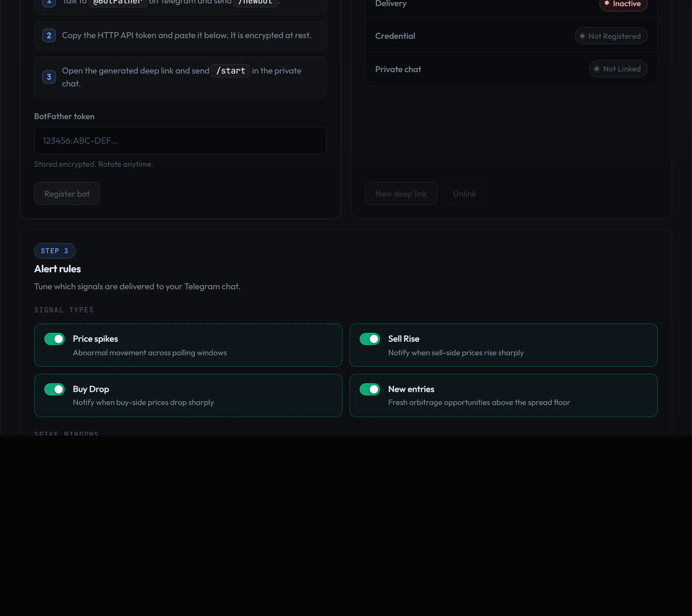Click the Inactive delivery status badge

point(623,4)
